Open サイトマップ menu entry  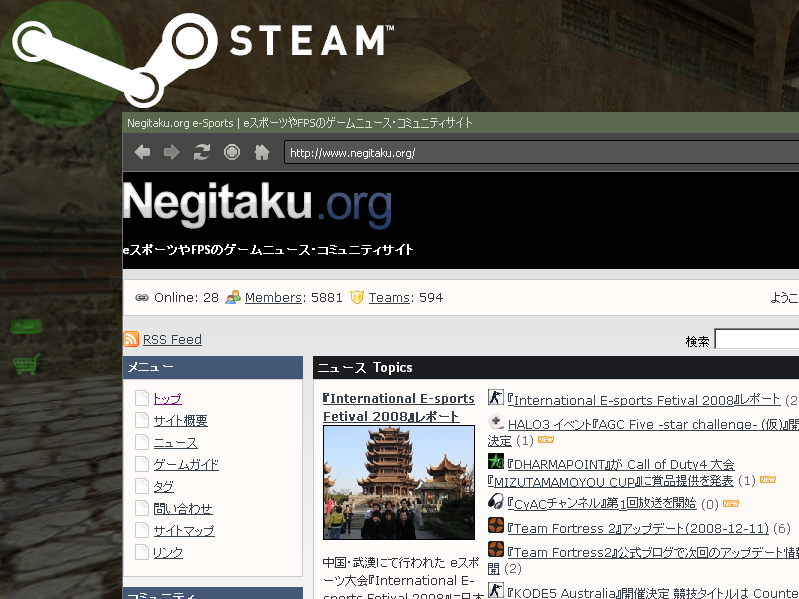click(184, 530)
